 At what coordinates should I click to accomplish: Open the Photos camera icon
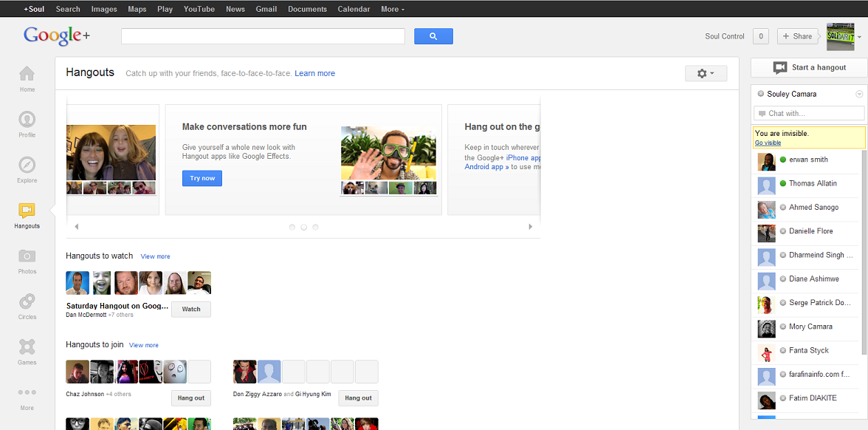pos(27,256)
